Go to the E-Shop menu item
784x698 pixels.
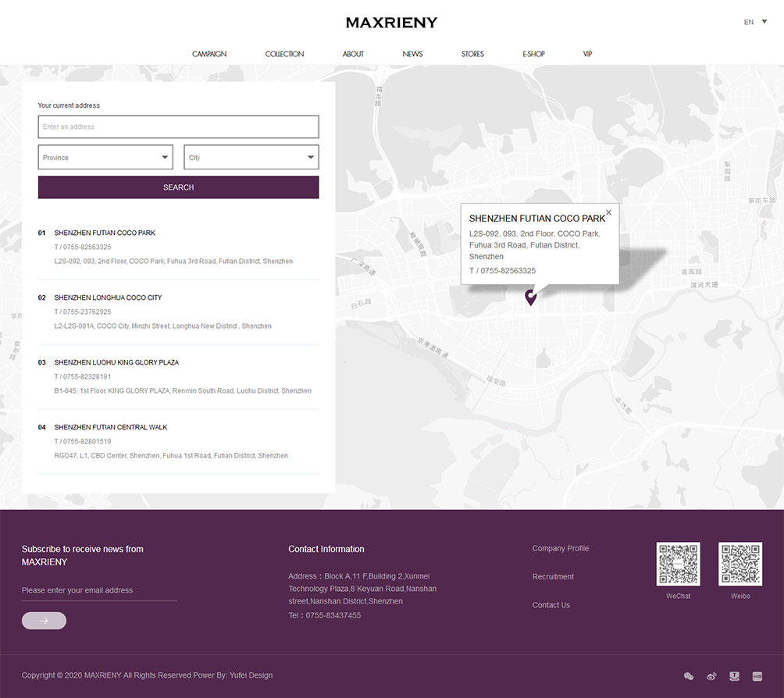coord(533,54)
